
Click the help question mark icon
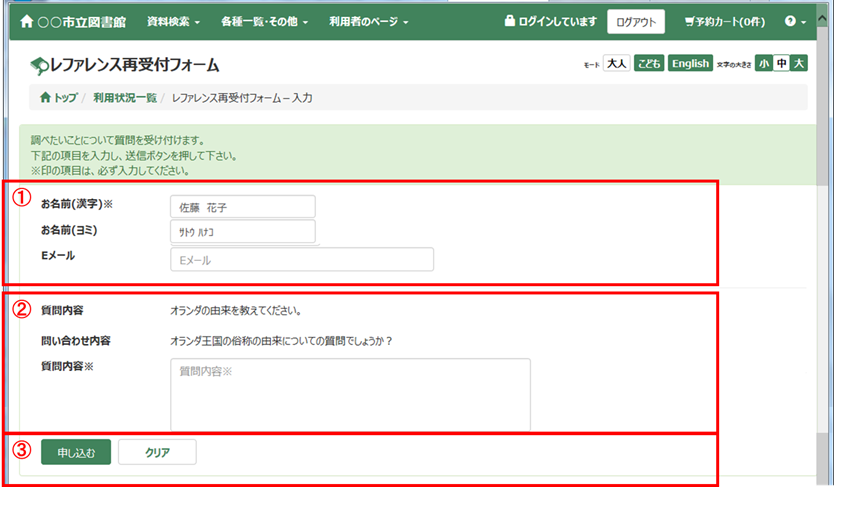(x=790, y=21)
